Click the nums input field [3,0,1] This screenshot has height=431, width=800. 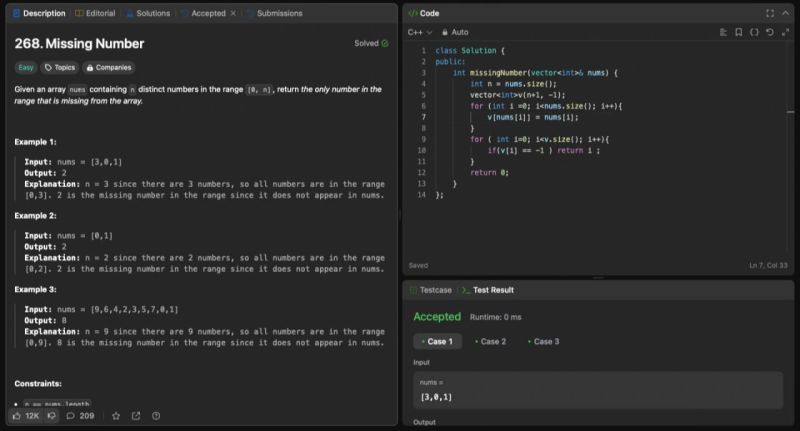point(598,390)
